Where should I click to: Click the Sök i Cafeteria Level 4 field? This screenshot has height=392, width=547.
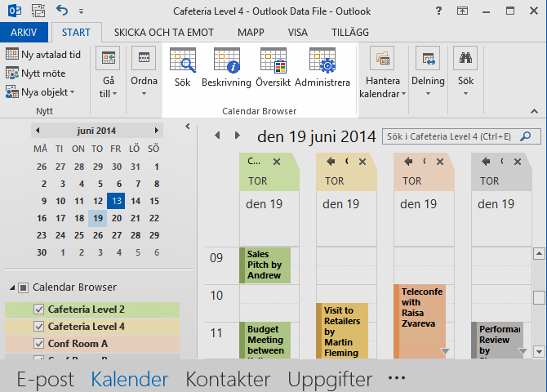461,136
